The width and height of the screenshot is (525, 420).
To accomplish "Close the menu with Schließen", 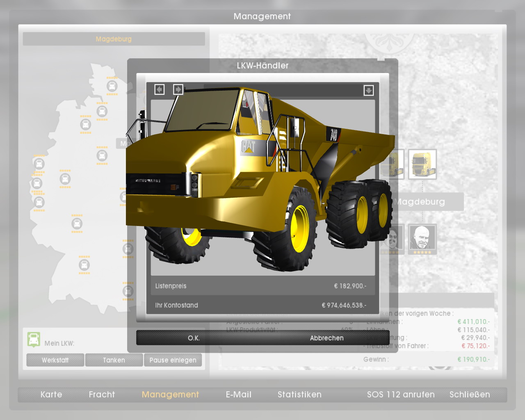I will [x=470, y=395].
